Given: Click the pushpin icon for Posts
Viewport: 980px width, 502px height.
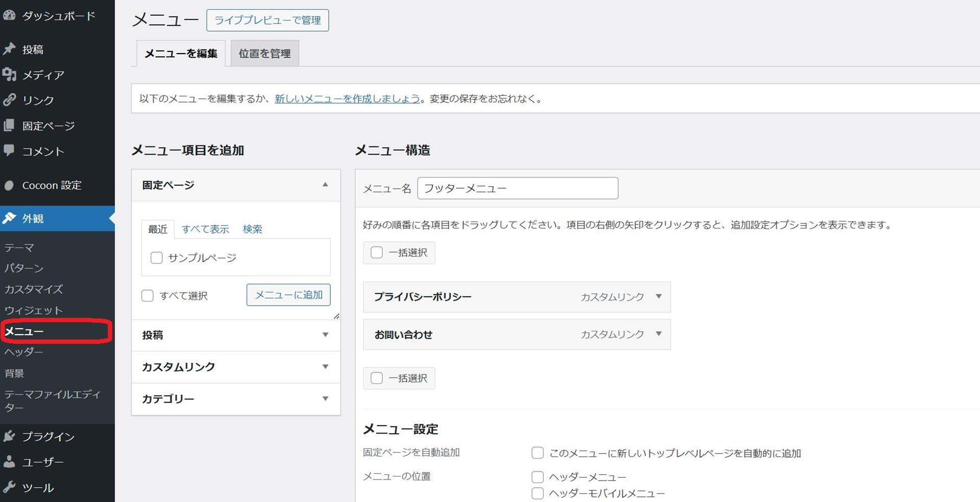Looking at the screenshot, I should click(x=9, y=49).
